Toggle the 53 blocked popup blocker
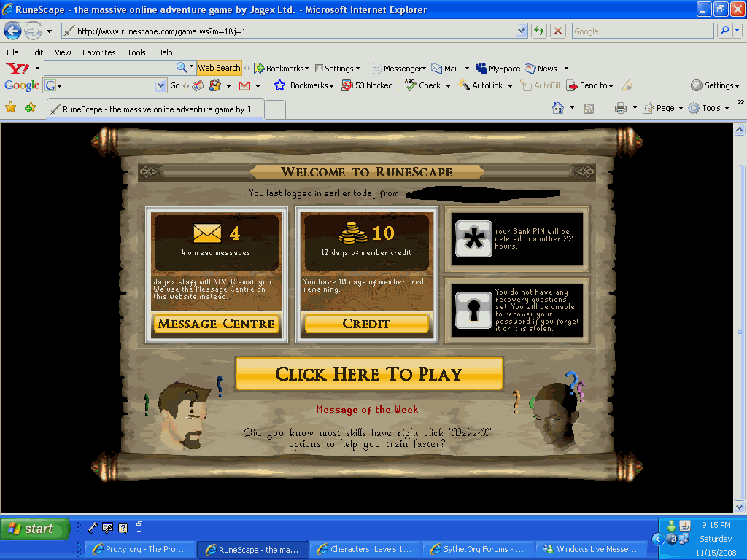Viewport: 747px width, 560px height. pos(367,85)
